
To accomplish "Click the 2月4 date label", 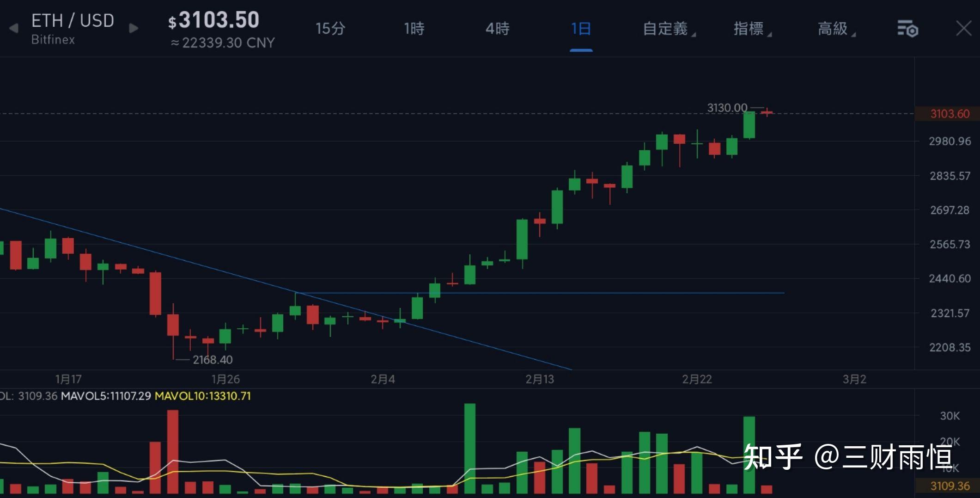I will pos(383,380).
